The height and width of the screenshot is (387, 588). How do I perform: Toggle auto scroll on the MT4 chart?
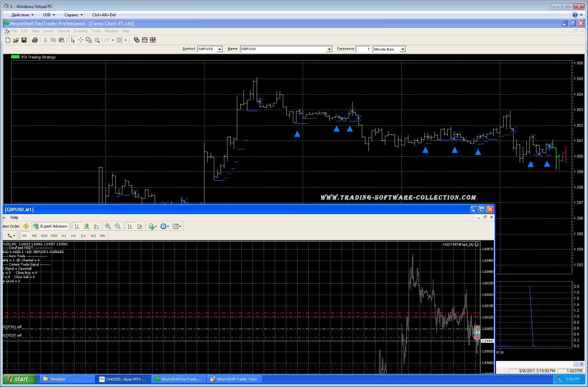point(130,226)
